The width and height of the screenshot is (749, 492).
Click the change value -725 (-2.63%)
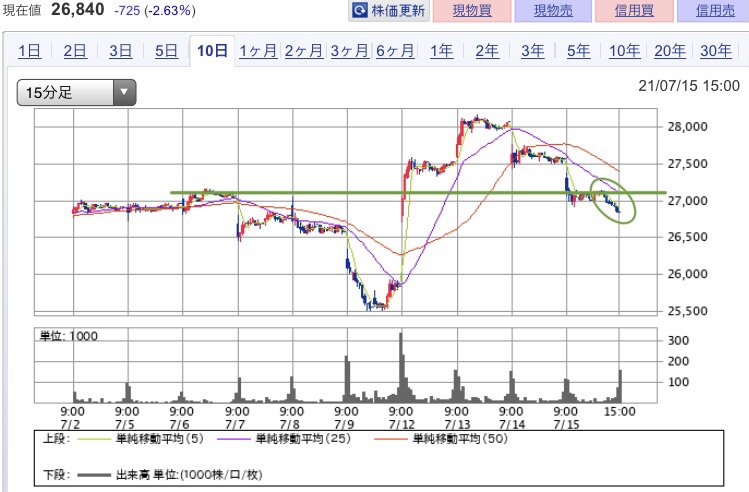155,11
